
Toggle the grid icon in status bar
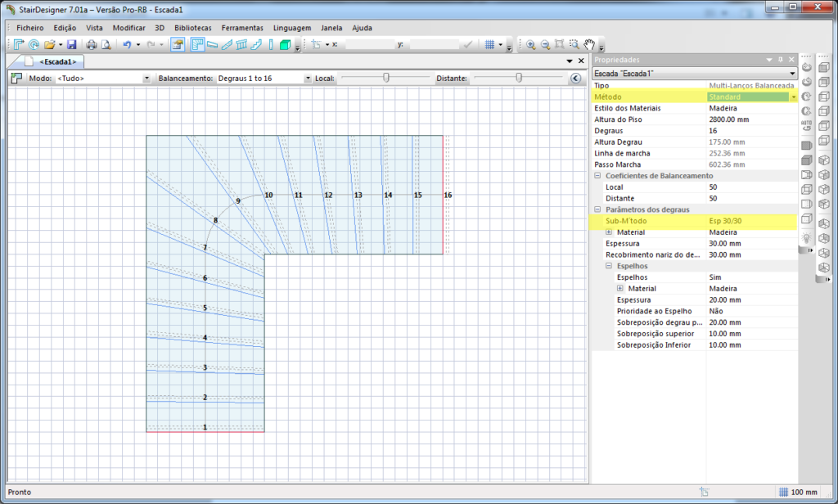pyautogui.click(x=783, y=492)
